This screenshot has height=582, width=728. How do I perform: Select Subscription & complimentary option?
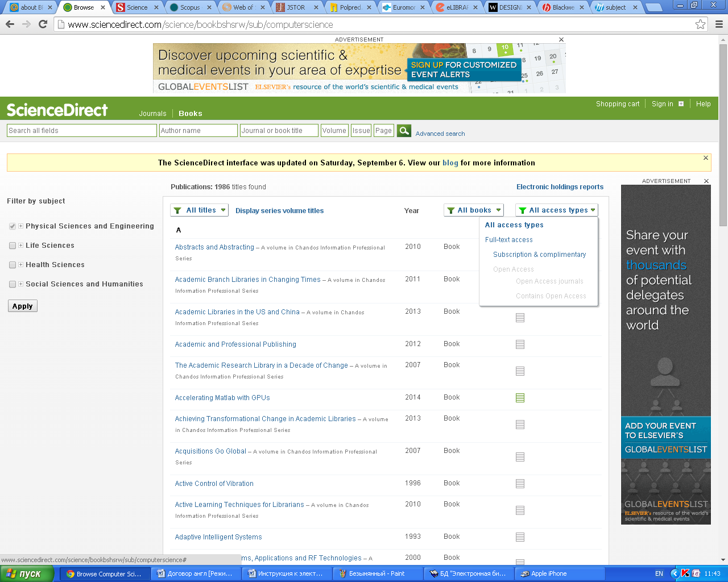tap(539, 255)
